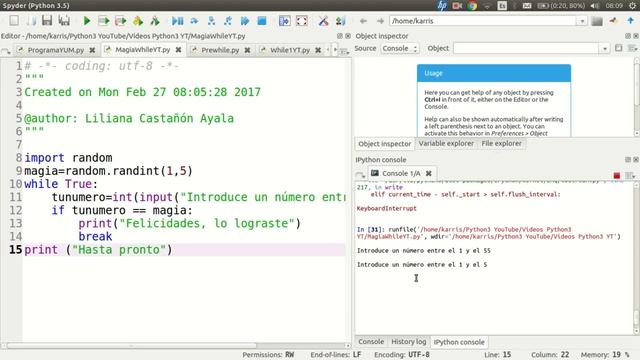Viewport: 640px width, 360px height.
Task: Save all open files
Action: pos(64,20)
